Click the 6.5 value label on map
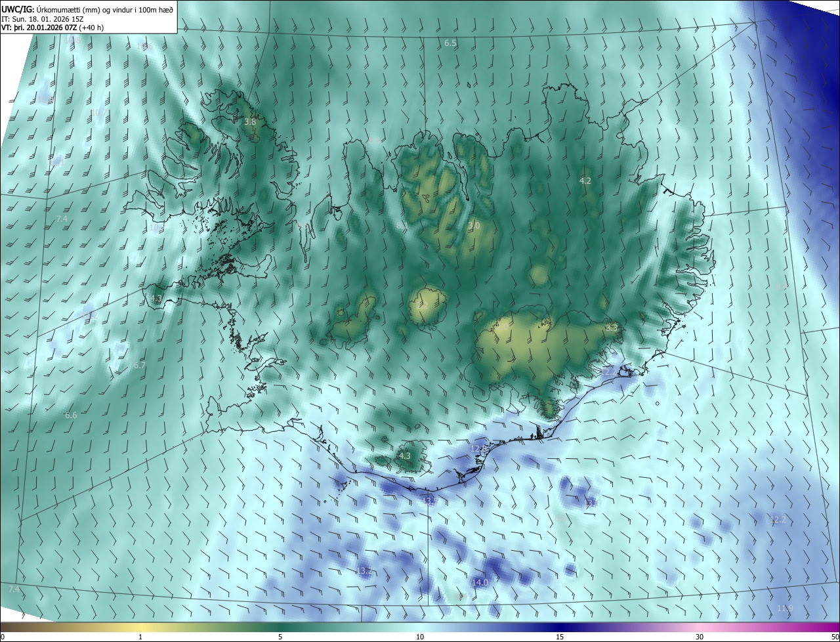Viewport: 840px width, 642px height. [x=450, y=43]
